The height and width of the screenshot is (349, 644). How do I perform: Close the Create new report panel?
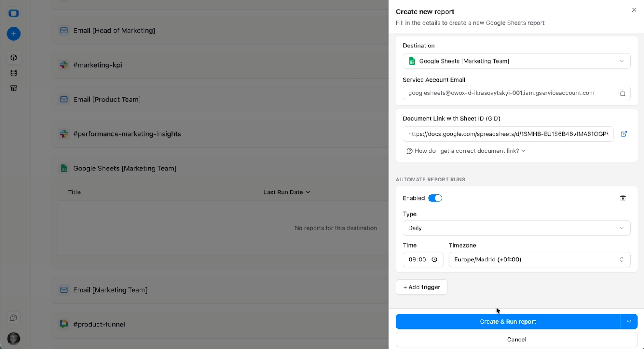(x=634, y=10)
